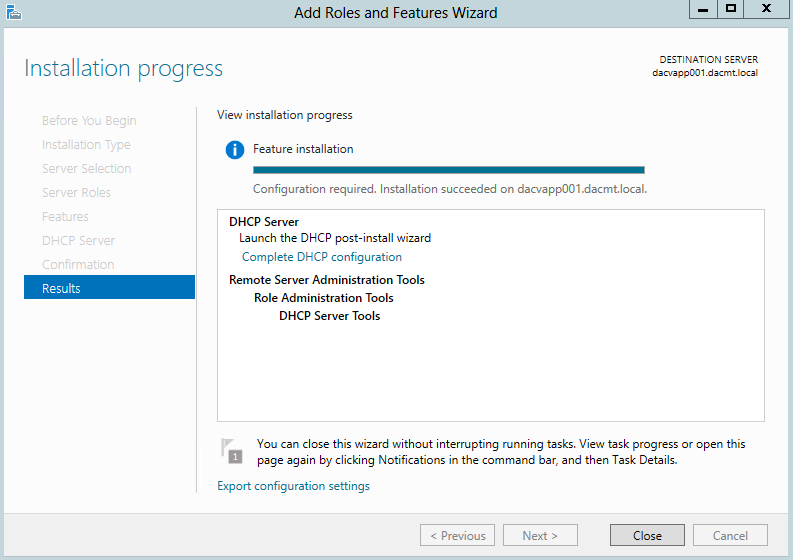Viewport: 793px width, 560px height.
Task: Open Complete DHCP configuration link
Action: point(322,257)
